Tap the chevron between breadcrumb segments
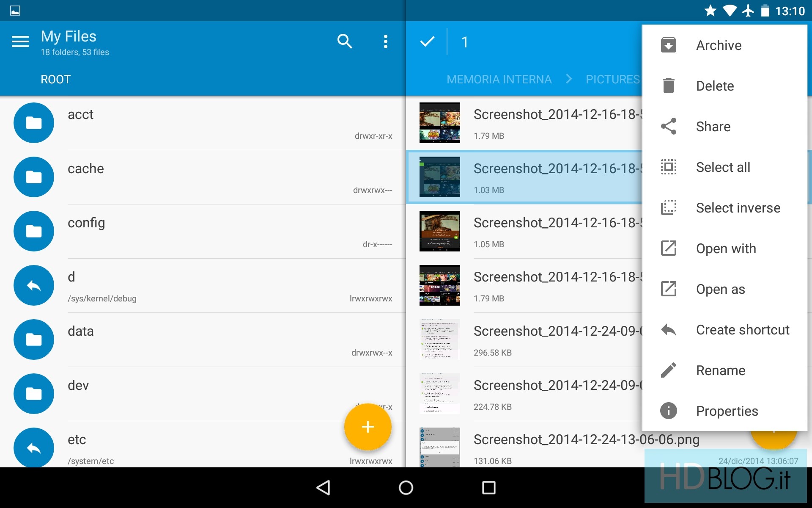The width and height of the screenshot is (812, 508). click(x=569, y=79)
